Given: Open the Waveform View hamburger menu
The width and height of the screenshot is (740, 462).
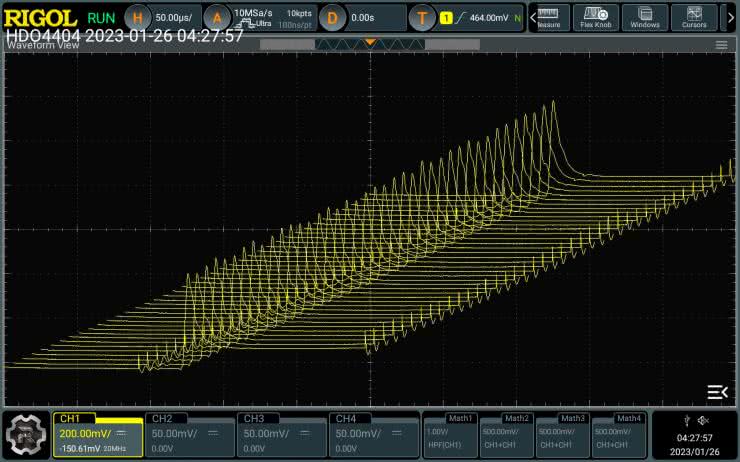Looking at the screenshot, I should pos(721,45).
